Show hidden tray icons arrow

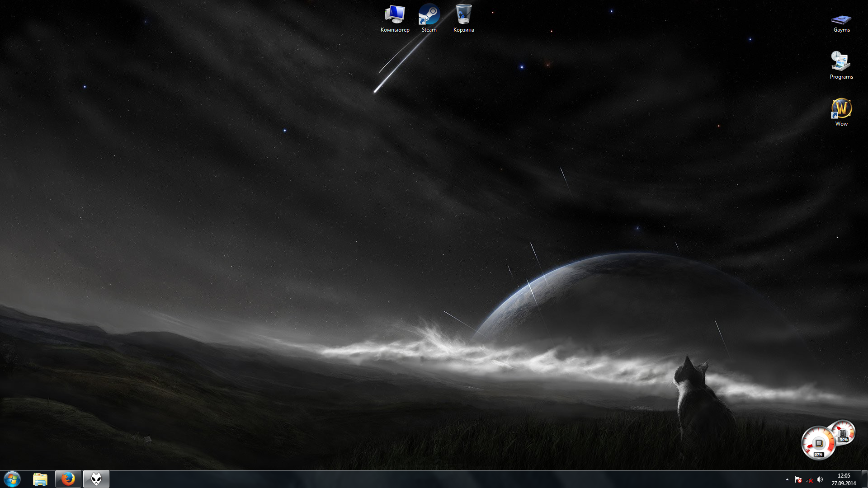pyautogui.click(x=787, y=479)
